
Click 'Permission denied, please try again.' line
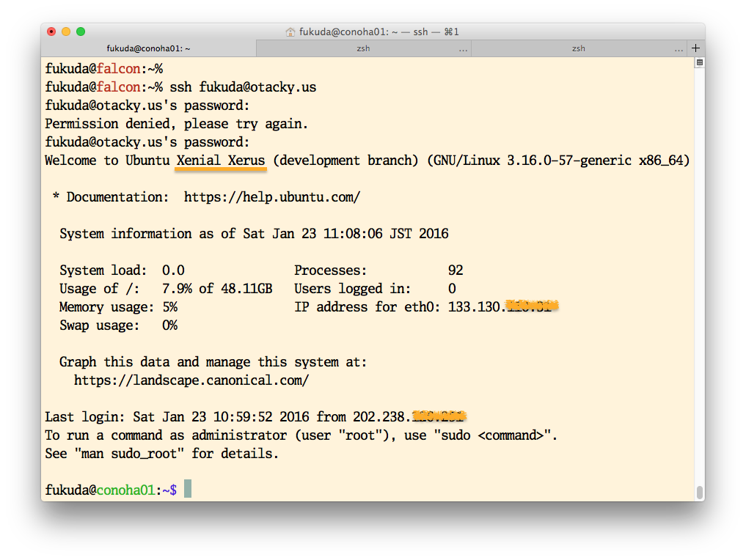point(177,124)
